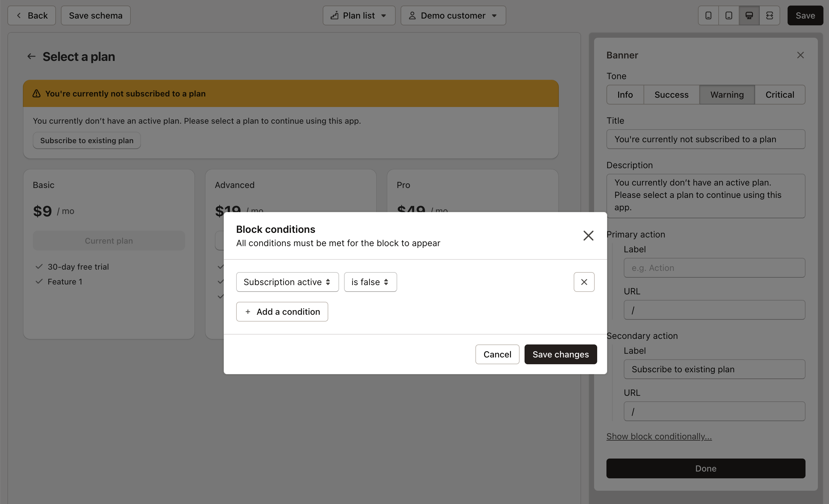Toggle the Critical tone button
Viewport: 829px width, 504px height.
pyautogui.click(x=780, y=94)
